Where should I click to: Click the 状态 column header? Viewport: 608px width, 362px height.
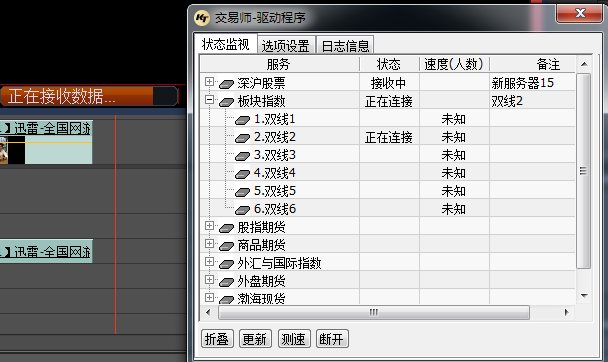(x=389, y=64)
